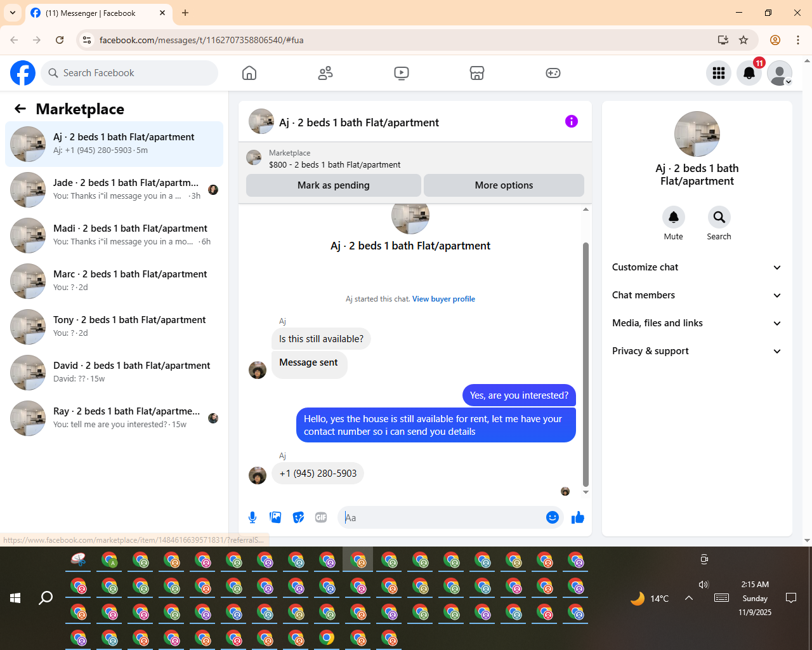The height and width of the screenshot is (650, 812).
Task: Click the Facebook logo
Action: [23, 73]
